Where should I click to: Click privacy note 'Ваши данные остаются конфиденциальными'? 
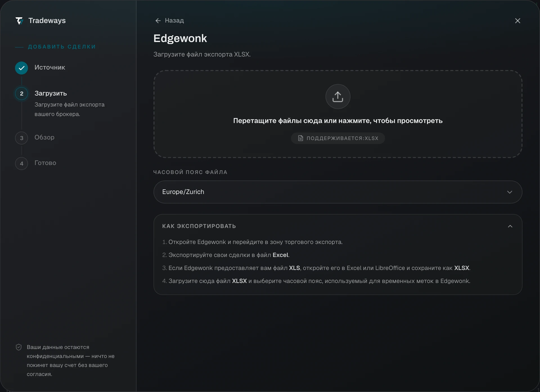(x=71, y=361)
